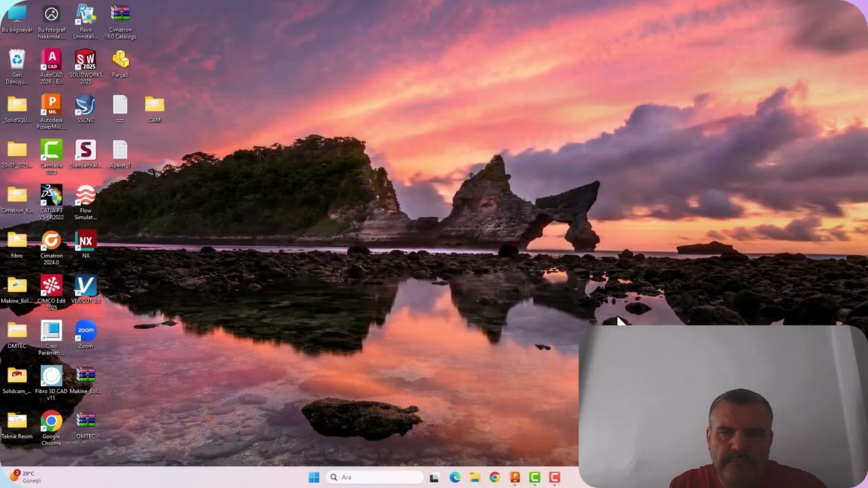The width and height of the screenshot is (868, 488).
Task: Launch Camtasia 2025 desktop shortcut
Action: coord(52,157)
